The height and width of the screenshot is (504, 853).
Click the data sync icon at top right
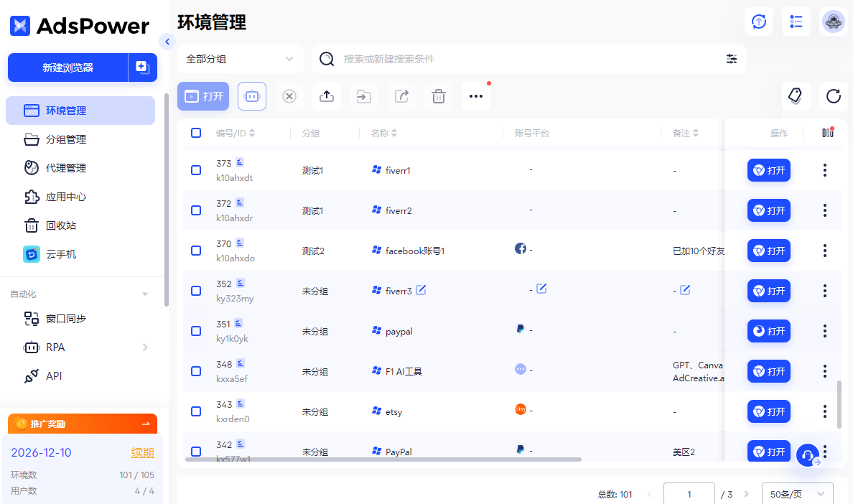[758, 22]
